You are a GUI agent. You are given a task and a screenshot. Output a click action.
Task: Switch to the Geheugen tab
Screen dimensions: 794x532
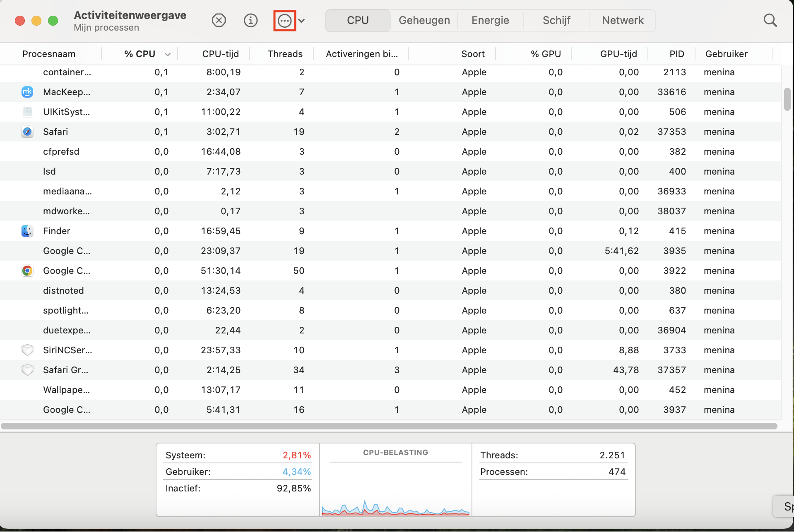click(424, 20)
